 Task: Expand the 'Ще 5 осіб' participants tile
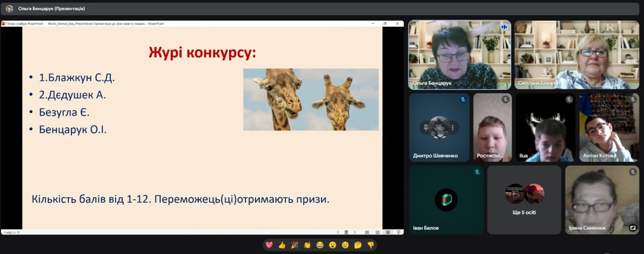[524, 200]
